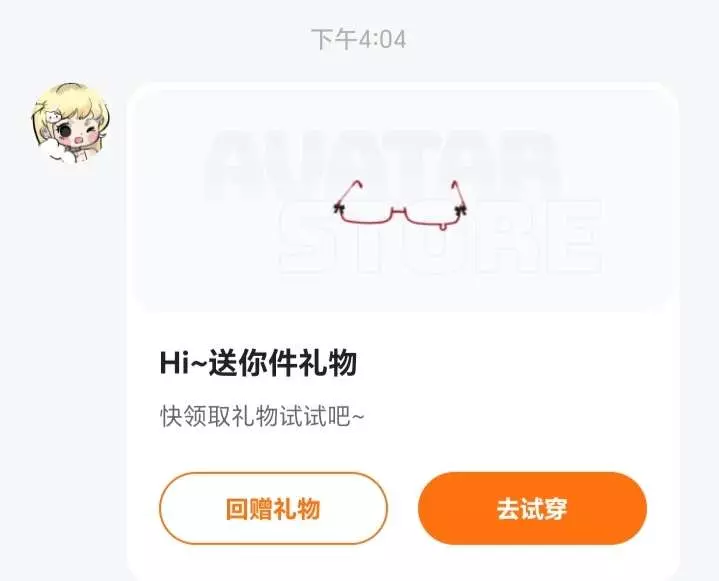Screen dimensions: 719x581
Task: Tap the bridge of the pink glasses
Action: [x=398, y=210]
